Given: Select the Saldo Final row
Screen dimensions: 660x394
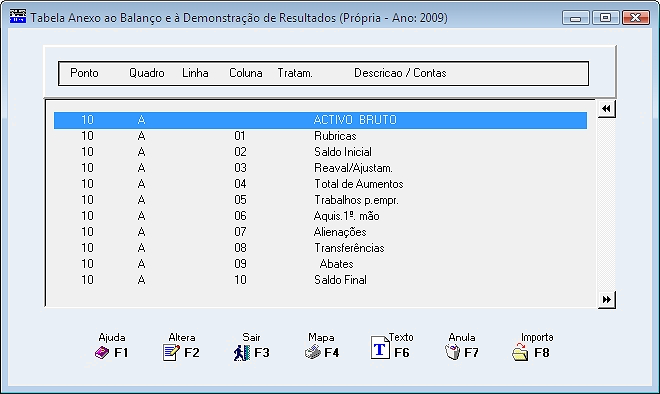Looking at the screenshot, I should [x=320, y=280].
